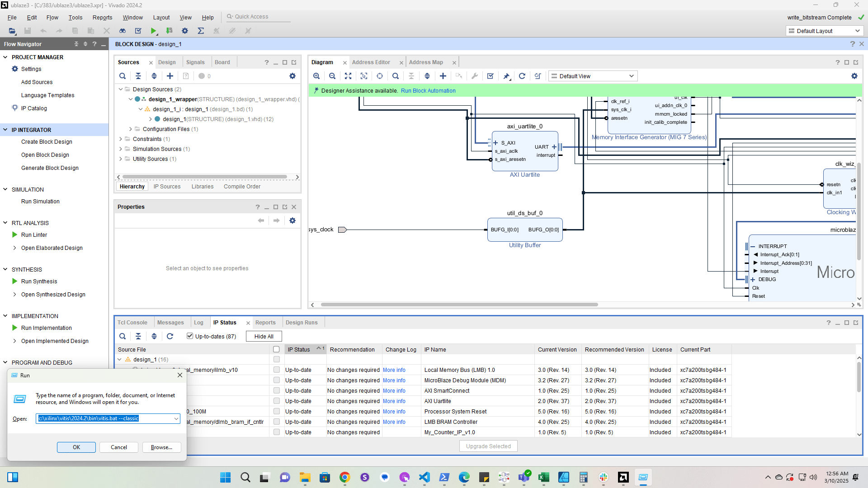Toggle the Up-to-dates (87) checkbox
Image resolution: width=868 pixels, height=488 pixels.
pyautogui.click(x=190, y=336)
